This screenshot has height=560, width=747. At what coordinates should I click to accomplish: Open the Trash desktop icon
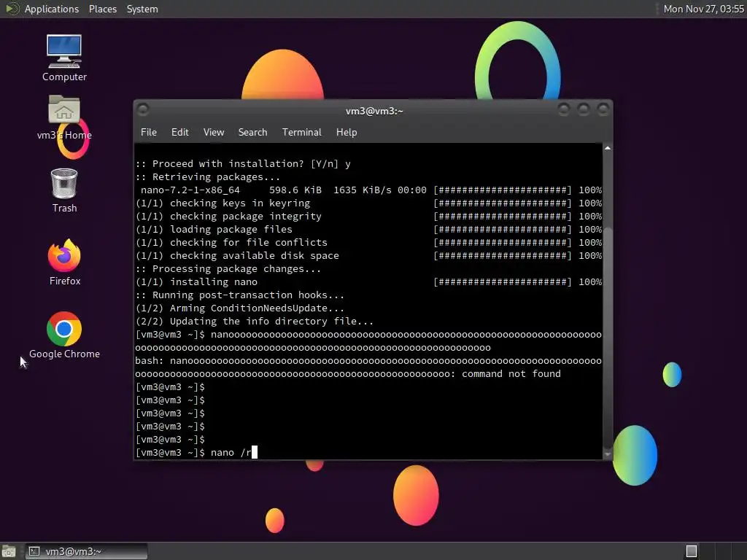64,190
